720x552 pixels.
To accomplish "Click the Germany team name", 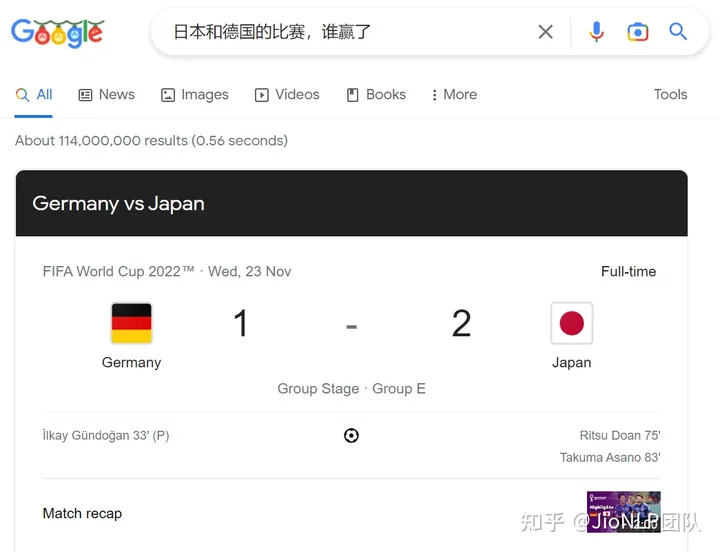I will 131,362.
